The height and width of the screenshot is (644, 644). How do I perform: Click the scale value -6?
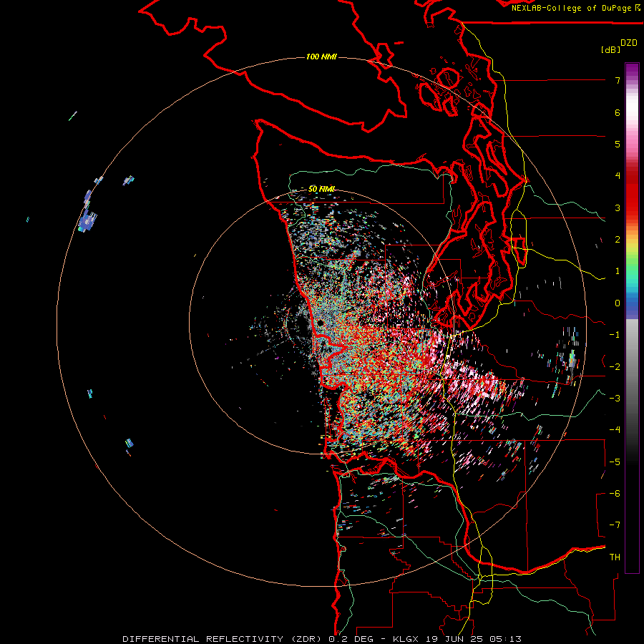[615, 494]
